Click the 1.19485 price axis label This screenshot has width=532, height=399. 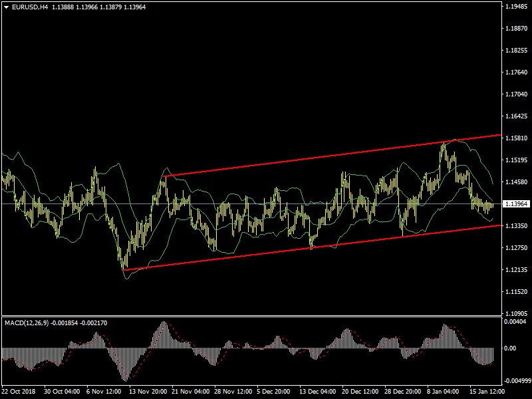516,7
